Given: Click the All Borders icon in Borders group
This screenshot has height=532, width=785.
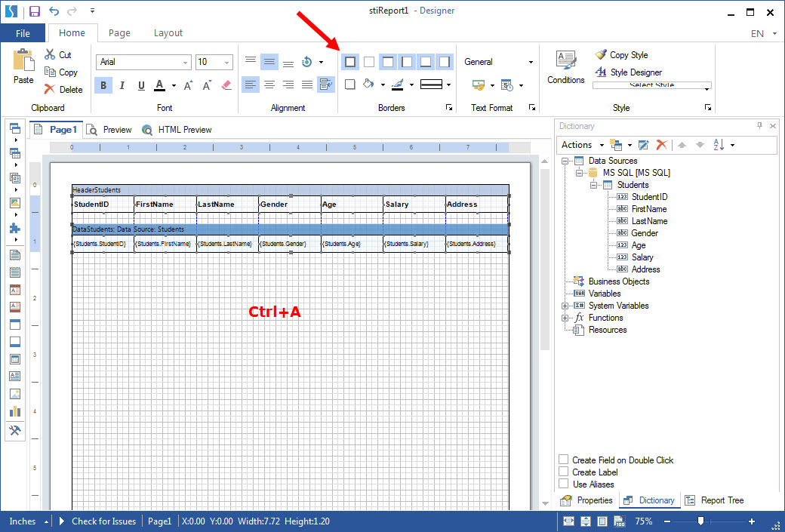Looking at the screenshot, I should (350, 62).
